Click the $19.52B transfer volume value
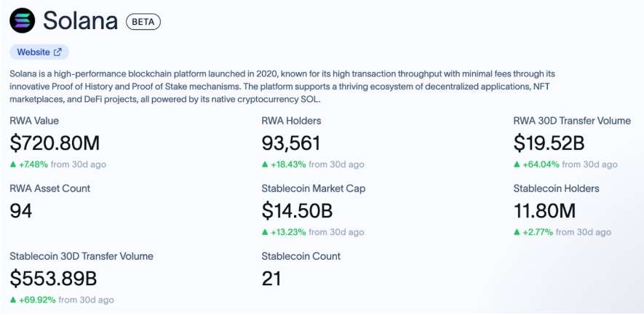 (549, 143)
